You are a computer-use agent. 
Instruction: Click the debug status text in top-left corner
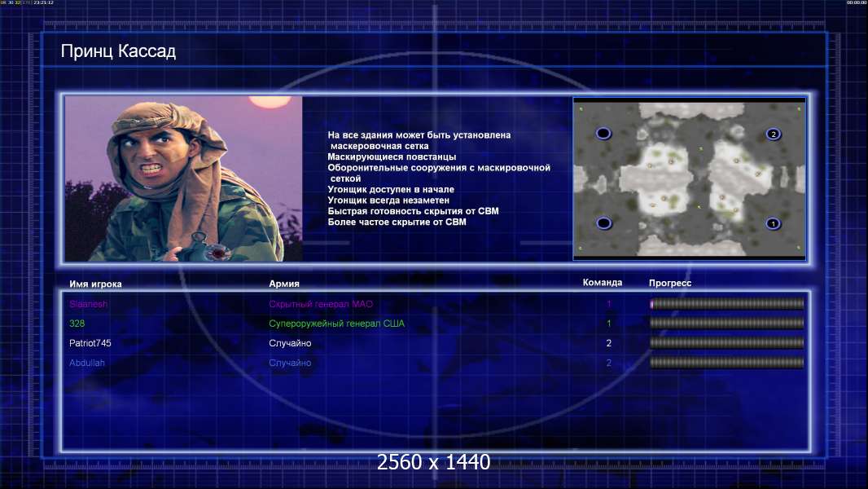(27, 2)
